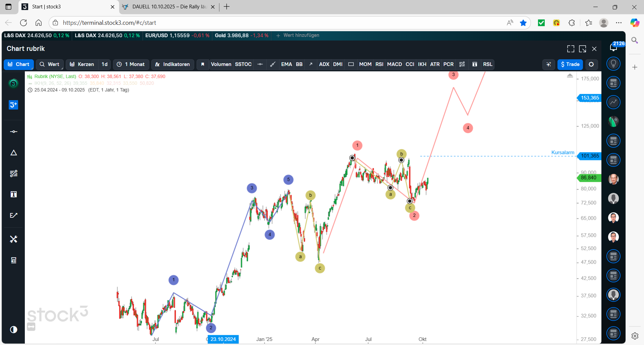The width and height of the screenshot is (644, 345).
Task: Open the chart settings gear
Action: tap(591, 64)
